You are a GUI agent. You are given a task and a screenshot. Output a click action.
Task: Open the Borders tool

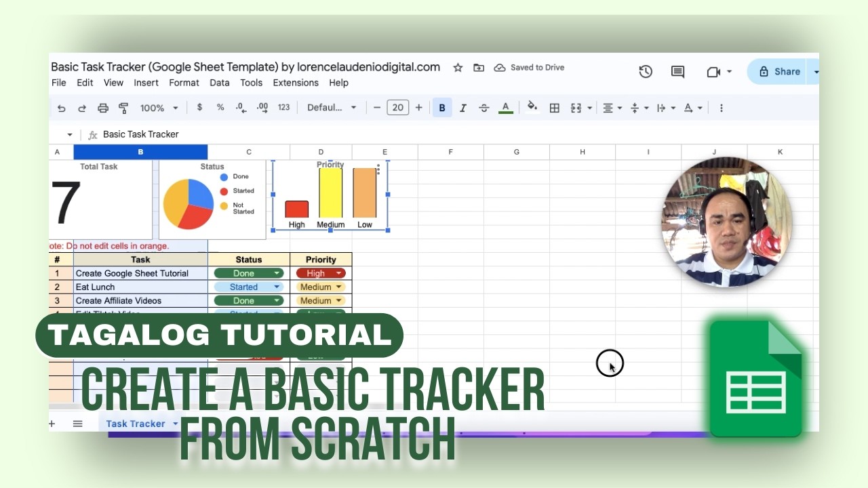click(554, 108)
